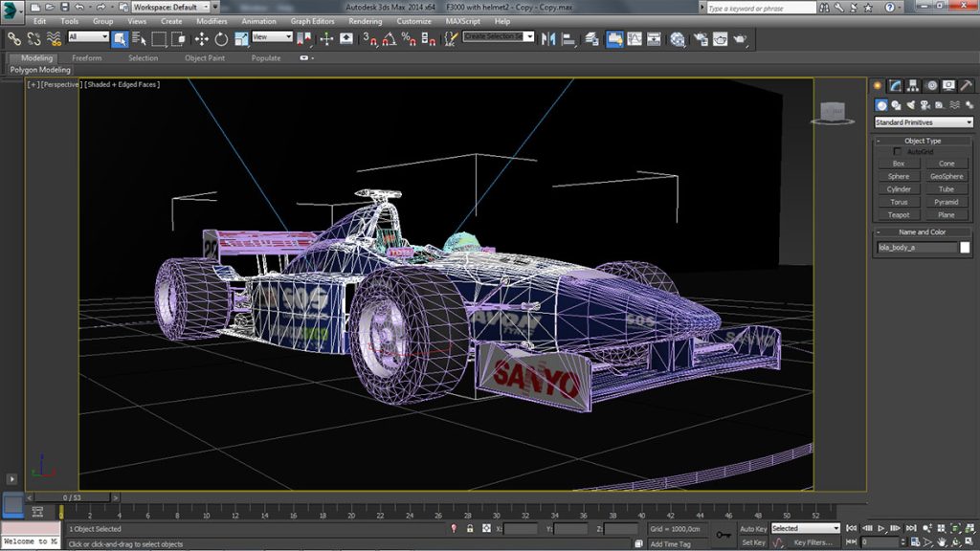
Task: Open the Standard Primitives dropdown
Action: [x=923, y=122]
